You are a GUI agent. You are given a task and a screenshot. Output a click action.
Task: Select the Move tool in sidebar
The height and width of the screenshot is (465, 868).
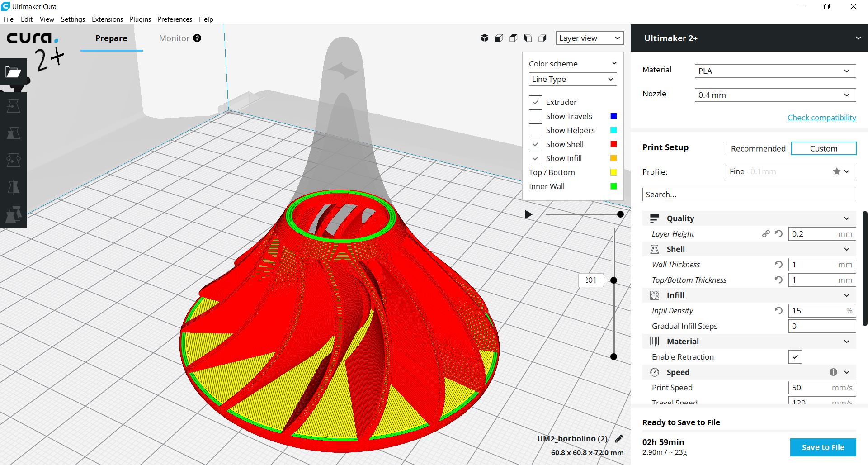click(x=14, y=105)
